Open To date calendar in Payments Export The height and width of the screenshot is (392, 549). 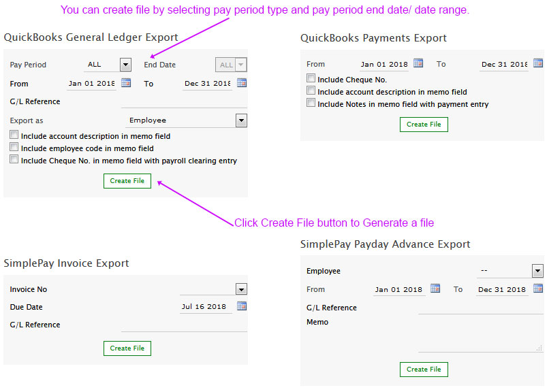click(x=538, y=63)
